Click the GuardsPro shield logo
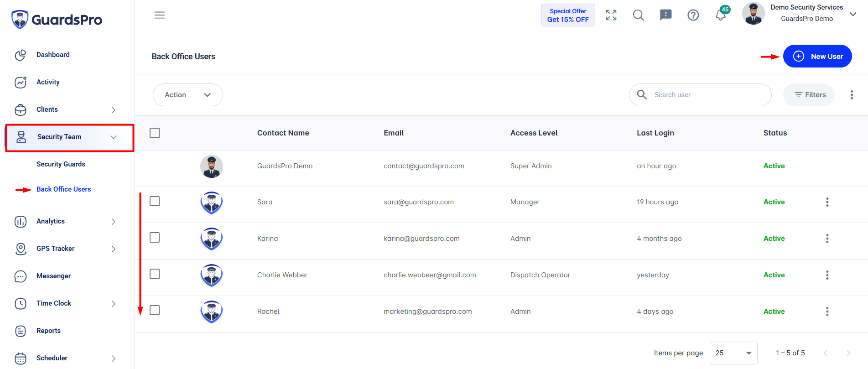Image resolution: width=868 pixels, height=369 pixels. coord(20,20)
